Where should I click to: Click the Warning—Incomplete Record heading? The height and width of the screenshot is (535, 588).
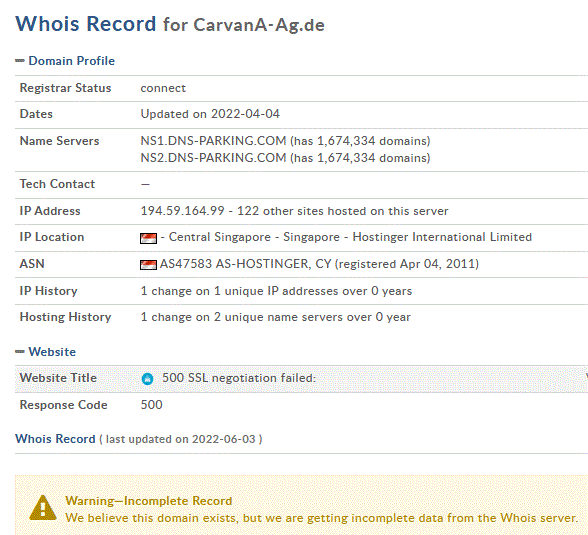coord(148,501)
